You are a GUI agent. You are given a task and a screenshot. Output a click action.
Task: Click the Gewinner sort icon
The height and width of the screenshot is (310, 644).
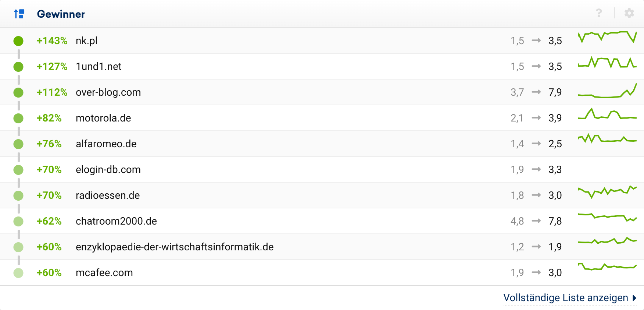19,14
